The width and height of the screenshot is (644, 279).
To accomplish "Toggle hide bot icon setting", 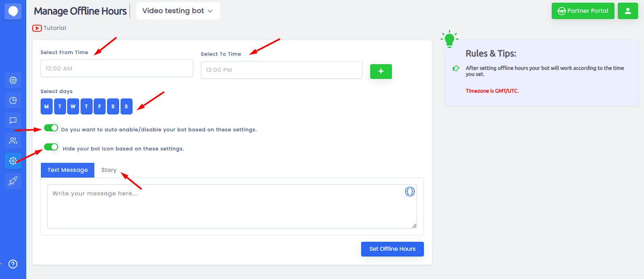I will point(51,147).
